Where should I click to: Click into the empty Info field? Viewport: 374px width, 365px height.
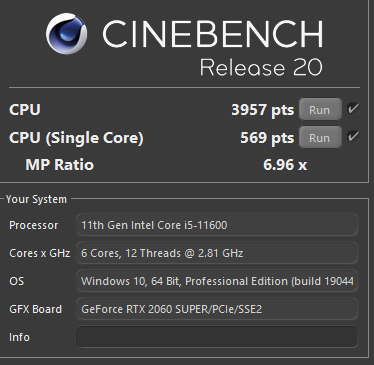click(217, 337)
